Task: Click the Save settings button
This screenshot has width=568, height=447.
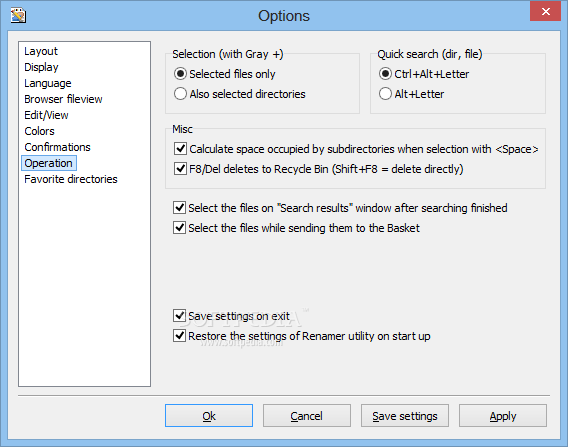Action: (x=405, y=415)
